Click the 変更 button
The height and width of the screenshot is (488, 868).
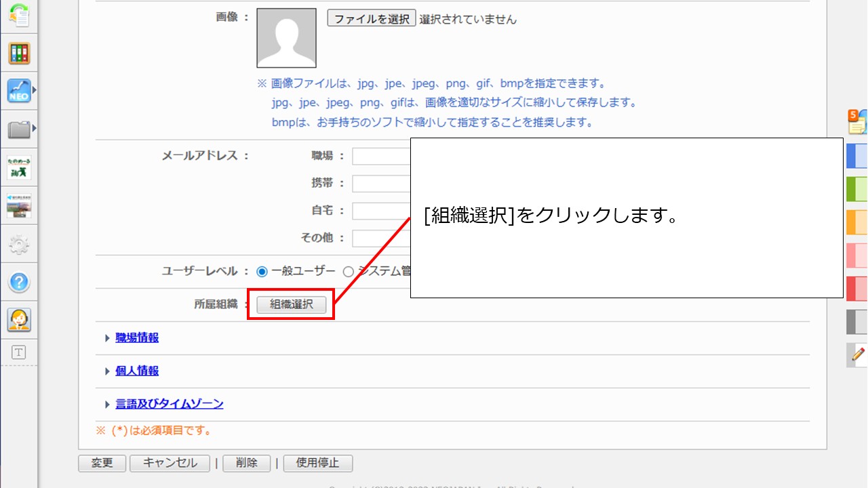tap(102, 464)
